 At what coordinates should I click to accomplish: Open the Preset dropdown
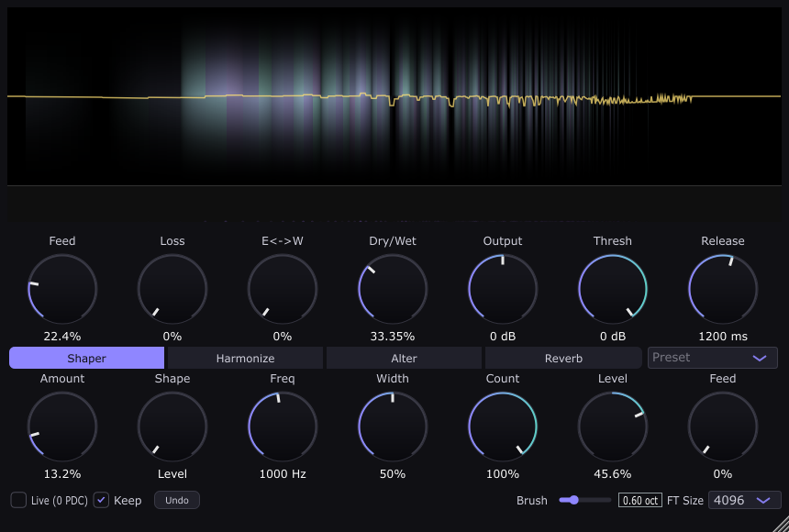(713, 358)
